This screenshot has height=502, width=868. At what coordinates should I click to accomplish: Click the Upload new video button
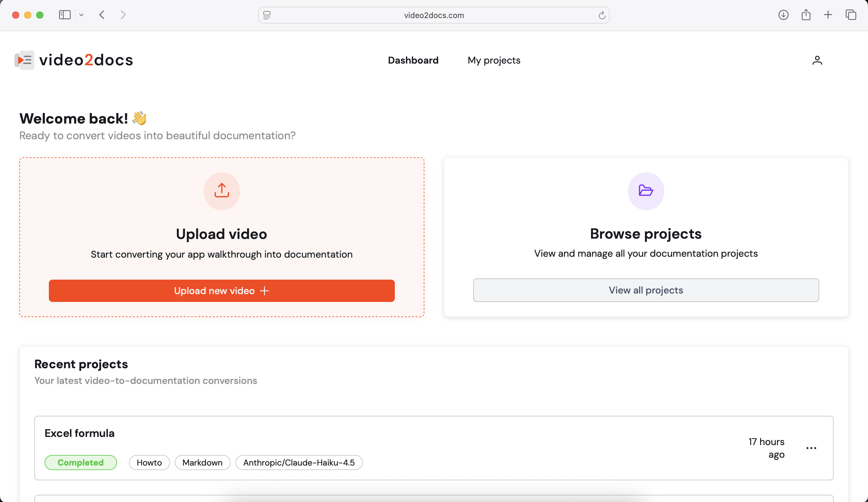(x=222, y=290)
